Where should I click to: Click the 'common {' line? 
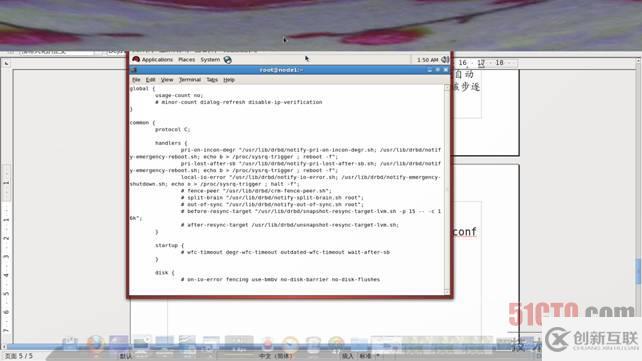142,122
